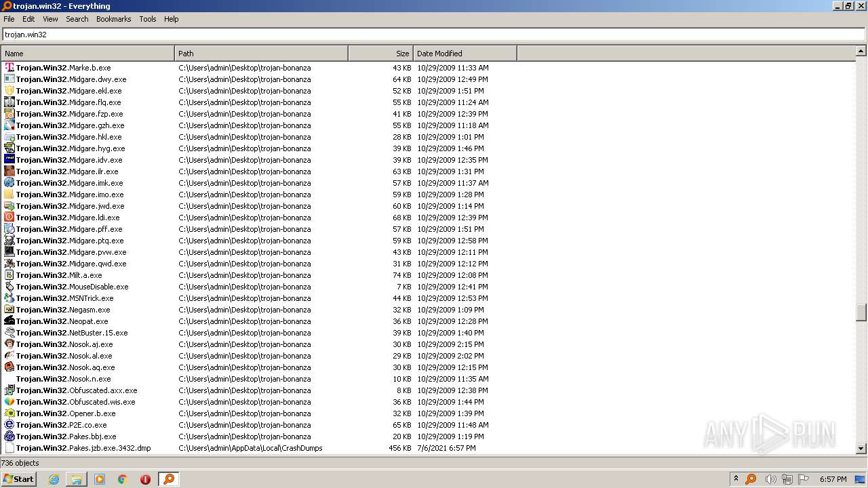
Task: Click icon of Trojan.Win32.MouseDisable.exe
Action: tap(9, 287)
